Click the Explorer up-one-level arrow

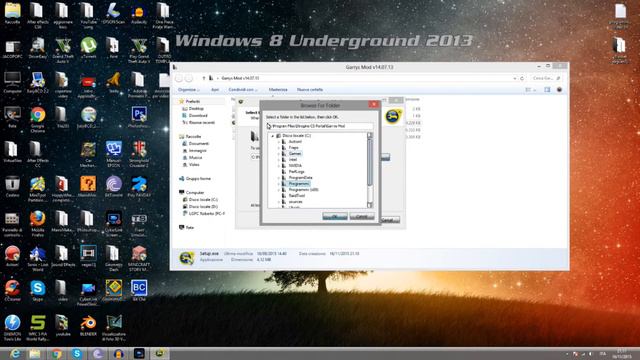[204, 78]
